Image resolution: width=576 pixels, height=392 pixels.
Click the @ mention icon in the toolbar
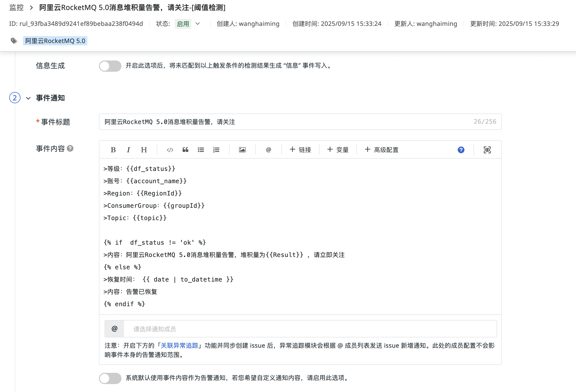pos(268,150)
